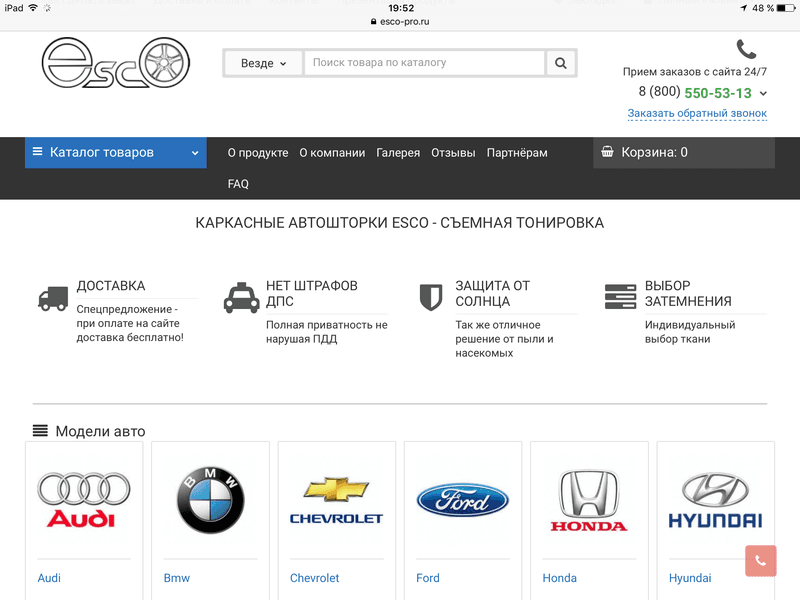Click the ВЫБОР ЗАТЕМНЕНИЯ heading
The width and height of the screenshot is (800, 600).
point(688,293)
